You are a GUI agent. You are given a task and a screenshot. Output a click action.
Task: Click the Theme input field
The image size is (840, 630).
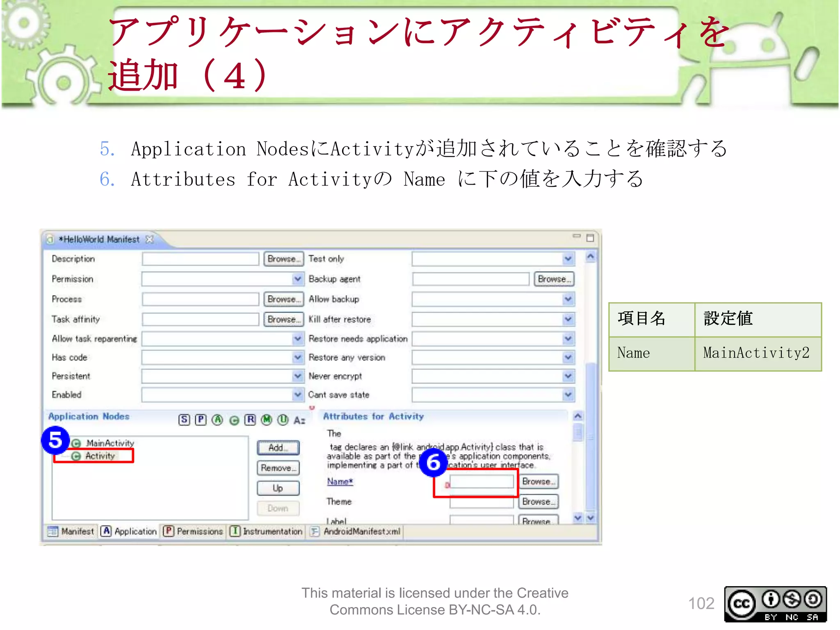[482, 502]
